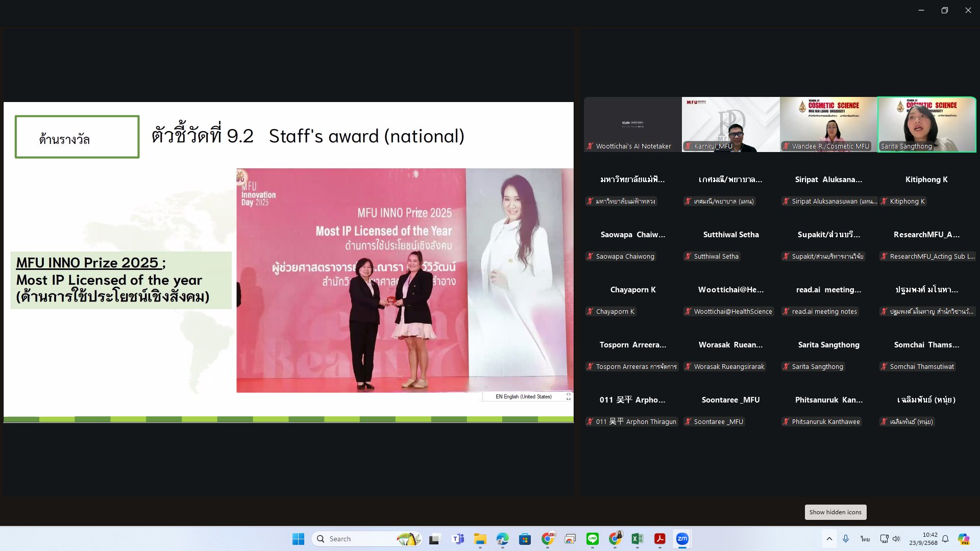Click Wandee R./Cosmetic MFU video tile
The image size is (980, 551).
pos(828,124)
